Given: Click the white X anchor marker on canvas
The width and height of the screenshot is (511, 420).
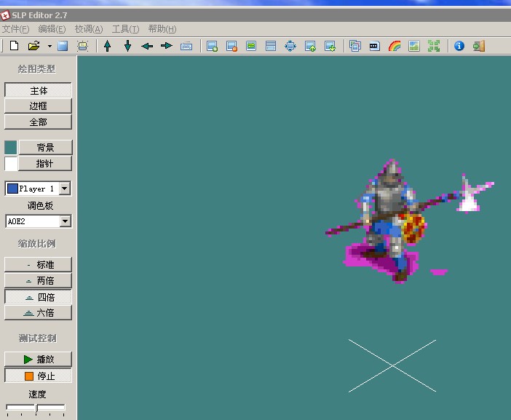Looking at the screenshot, I should (x=392, y=366).
